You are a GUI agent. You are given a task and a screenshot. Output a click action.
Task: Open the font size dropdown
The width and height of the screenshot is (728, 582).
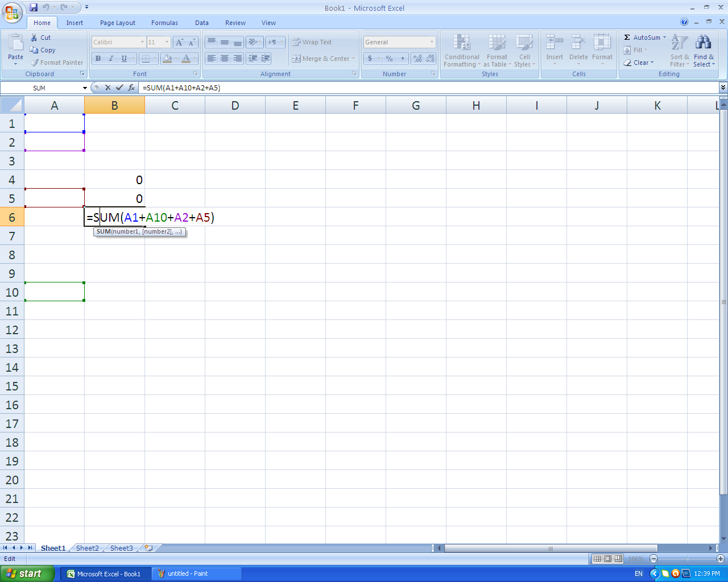click(167, 42)
